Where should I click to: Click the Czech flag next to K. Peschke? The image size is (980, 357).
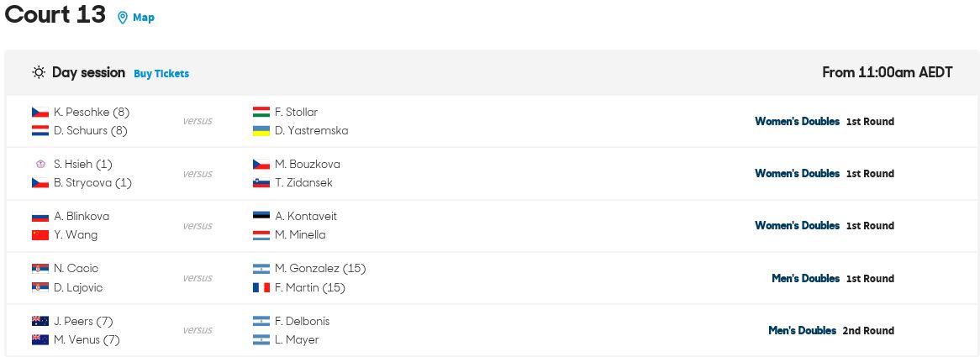(x=40, y=113)
